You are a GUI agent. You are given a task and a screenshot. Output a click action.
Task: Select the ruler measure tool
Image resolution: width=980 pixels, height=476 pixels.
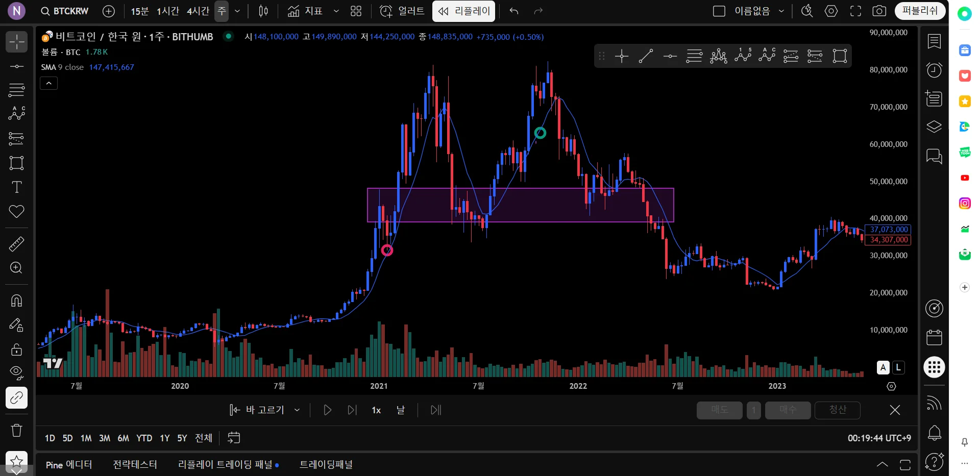pos(16,244)
